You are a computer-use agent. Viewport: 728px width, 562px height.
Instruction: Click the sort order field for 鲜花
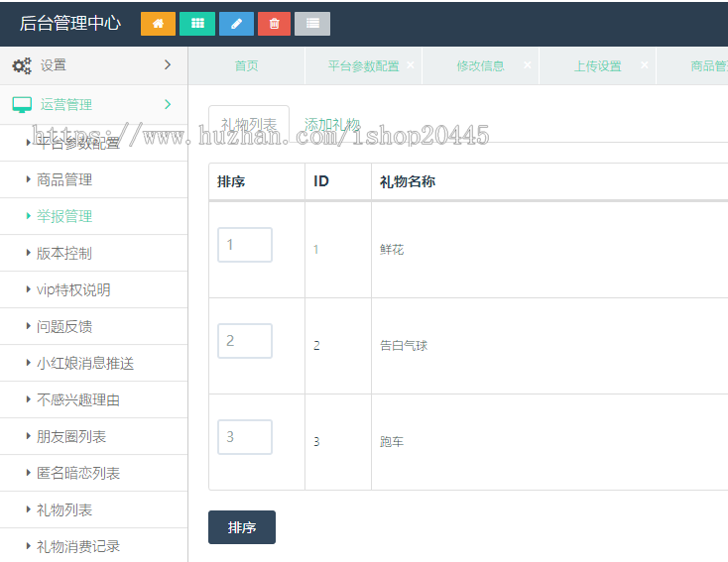(x=244, y=245)
